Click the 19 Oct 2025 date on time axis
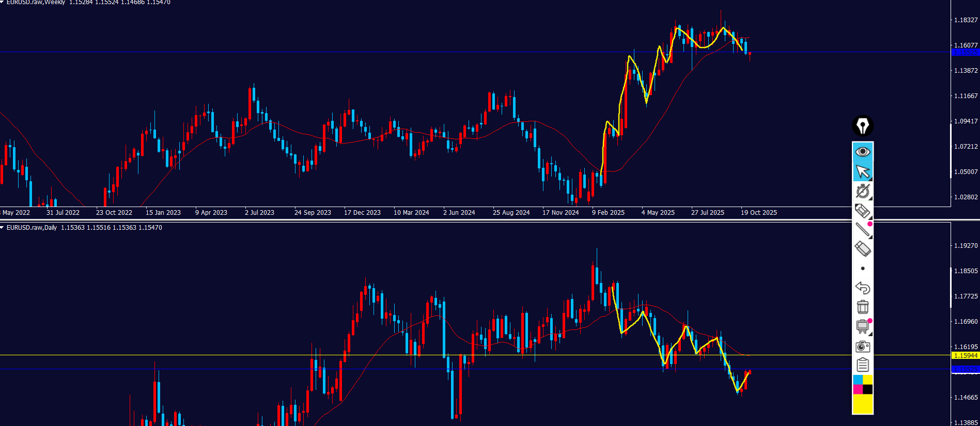This screenshot has height=426, width=980. point(758,213)
